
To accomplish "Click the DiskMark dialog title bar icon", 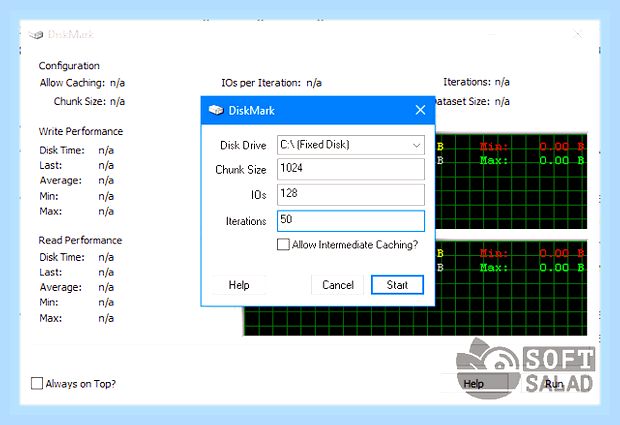I will click(216, 110).
